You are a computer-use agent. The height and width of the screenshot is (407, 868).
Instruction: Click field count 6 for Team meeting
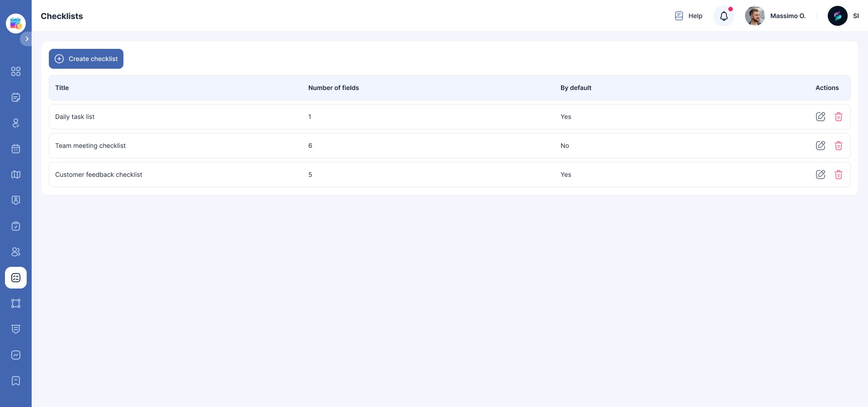(x=310, y=146)
